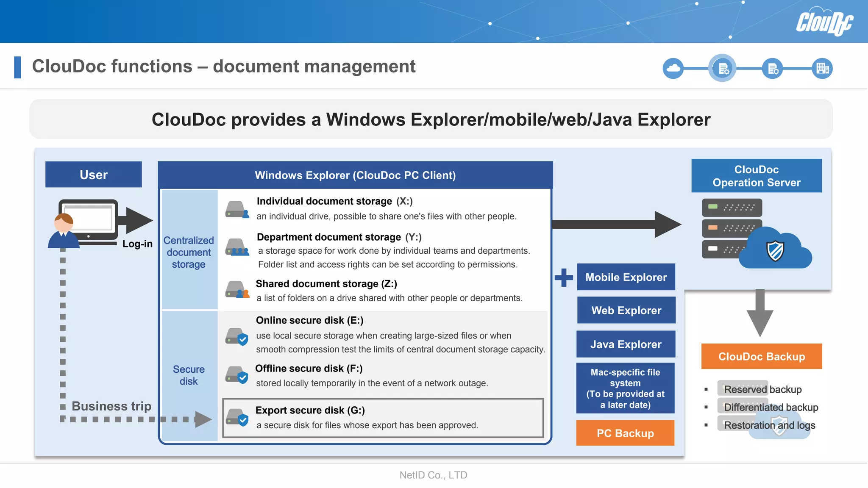Screen dimensions: 868x488
Task: Click Shared document storage (Z:) title
Action: point(326,283)
